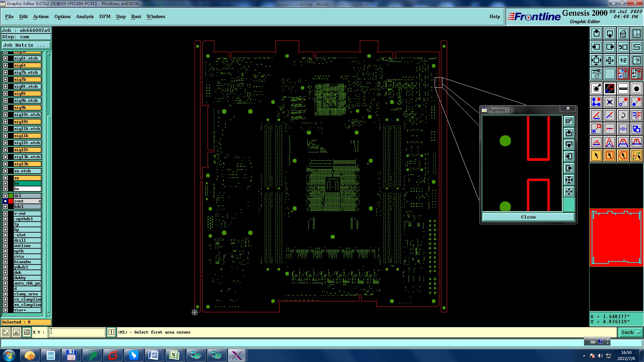This screenshot has width=644, height=362.
Task: Open the DFM menu
Action: (105, 16)
